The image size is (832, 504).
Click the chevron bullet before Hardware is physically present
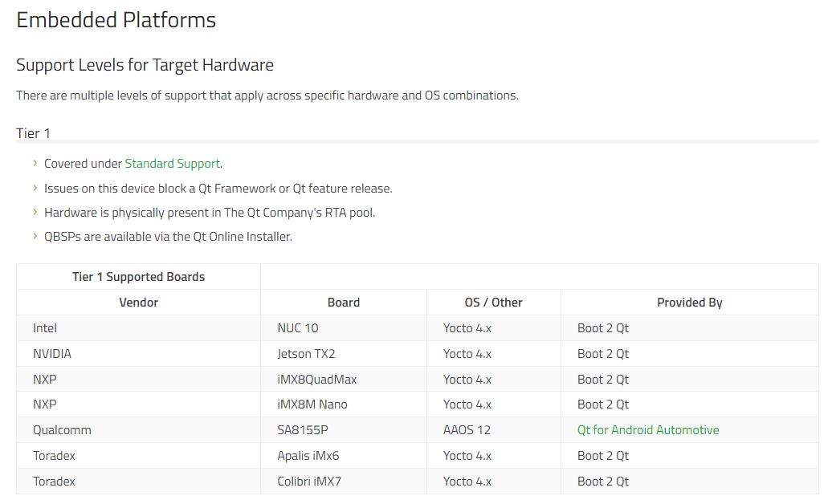point(35,212)
